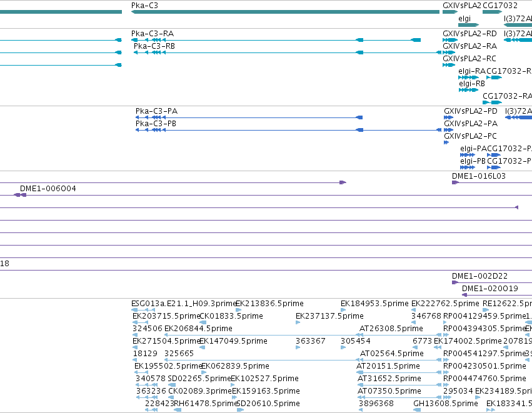Select EST EK206844.5prime
Viewport: 532px width, 413px height.
point(198,329)
